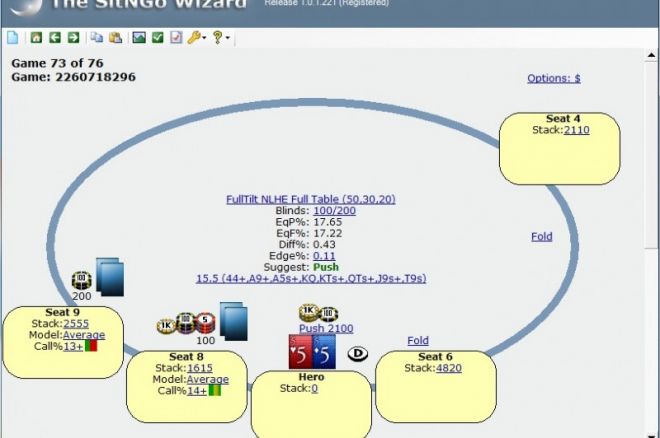Click the Seat 4 label

point(563,119)
